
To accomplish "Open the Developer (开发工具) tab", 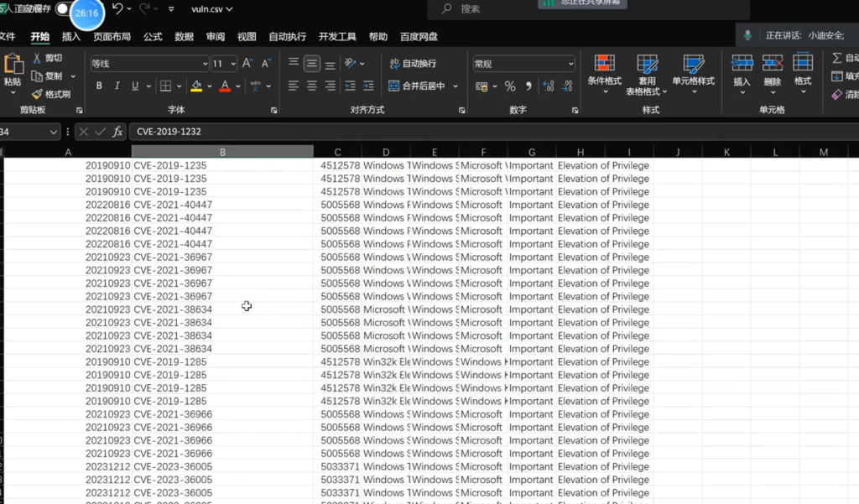I will point(337,37).
